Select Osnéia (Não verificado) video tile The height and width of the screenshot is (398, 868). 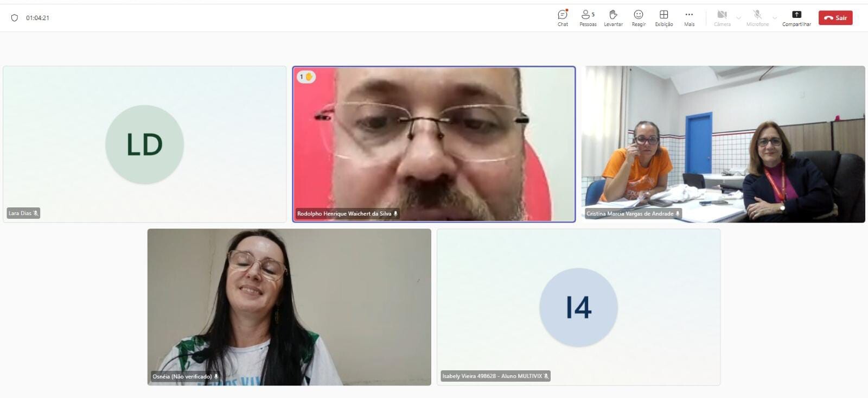(289, 307)
